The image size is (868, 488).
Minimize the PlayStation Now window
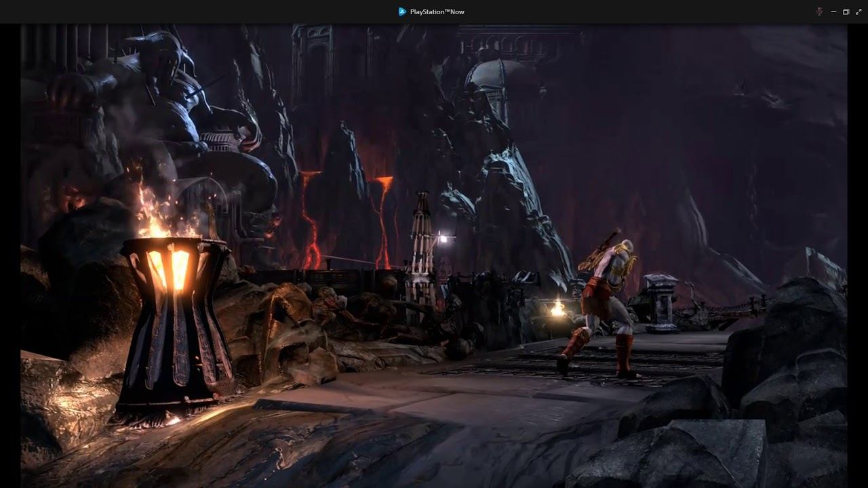pyautogui.click(x=833, y=12)
